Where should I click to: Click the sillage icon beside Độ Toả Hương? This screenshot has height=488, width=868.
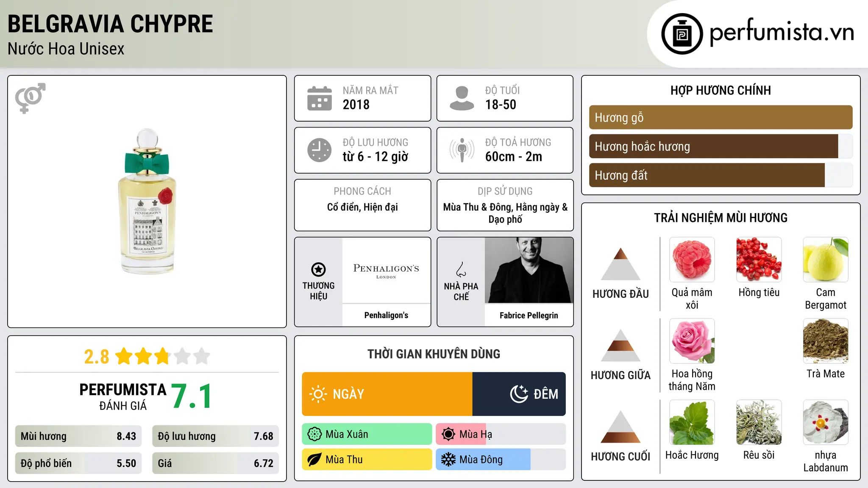click(x=462, y=150)
